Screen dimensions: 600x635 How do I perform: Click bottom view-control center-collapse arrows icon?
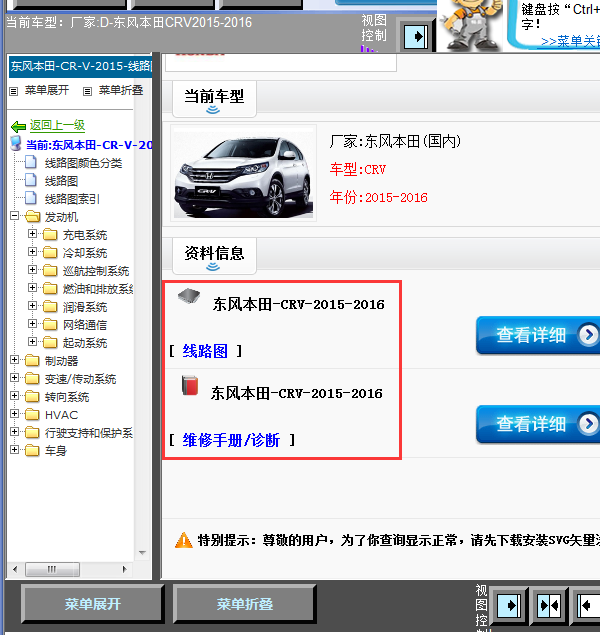pos(549,605)
